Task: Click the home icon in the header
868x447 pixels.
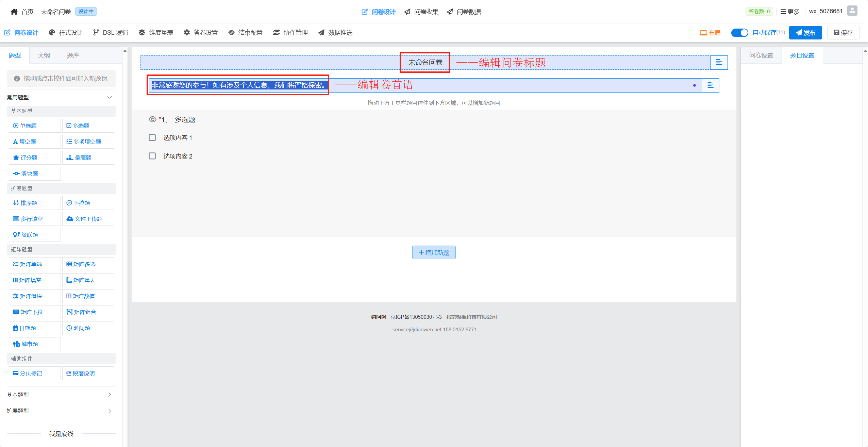Action: click(x=14, y=12)
